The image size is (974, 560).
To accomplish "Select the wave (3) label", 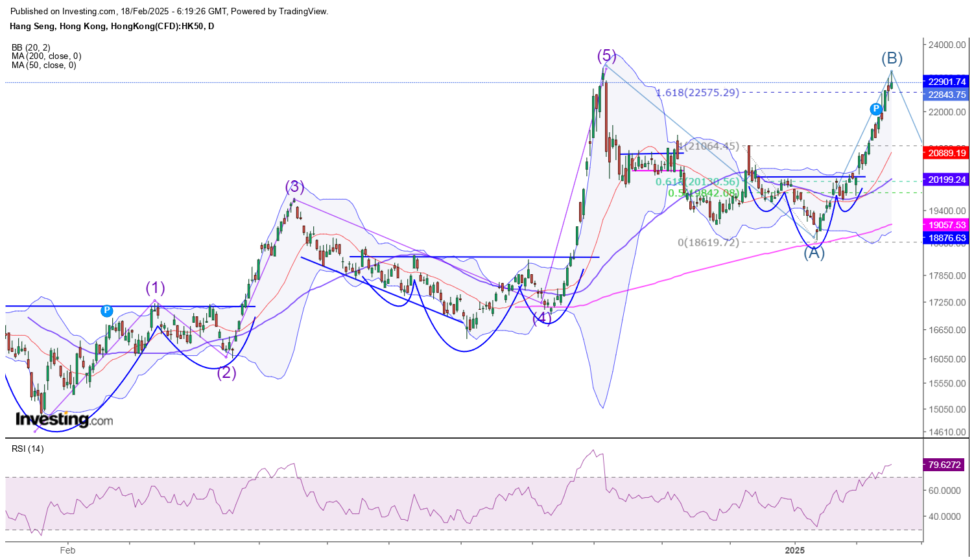I will (x=294, y=187).
